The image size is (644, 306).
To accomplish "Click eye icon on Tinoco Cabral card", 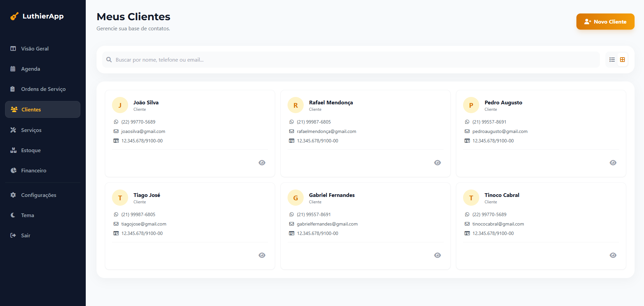I will (613, 255).
